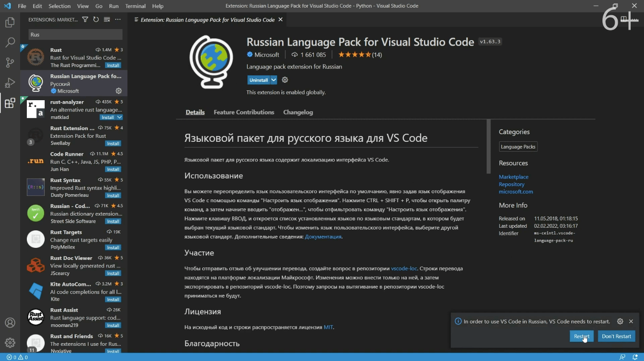This screenshot has height=361, width=644.
Task: Click the extensions search field
Action: [x=76, y=34]
